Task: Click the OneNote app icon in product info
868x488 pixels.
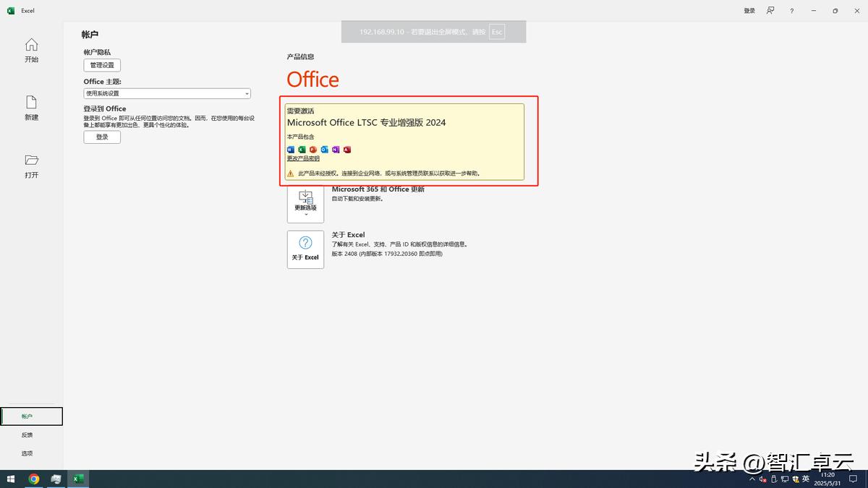Action: point(336,150)
